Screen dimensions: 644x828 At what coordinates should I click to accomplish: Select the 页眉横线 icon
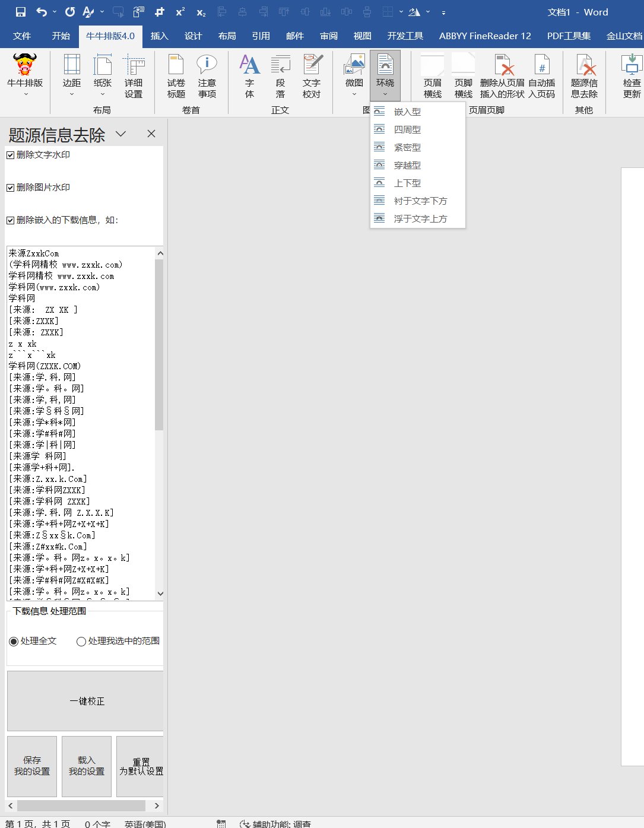pyautogui.click(x=433, y=76)
